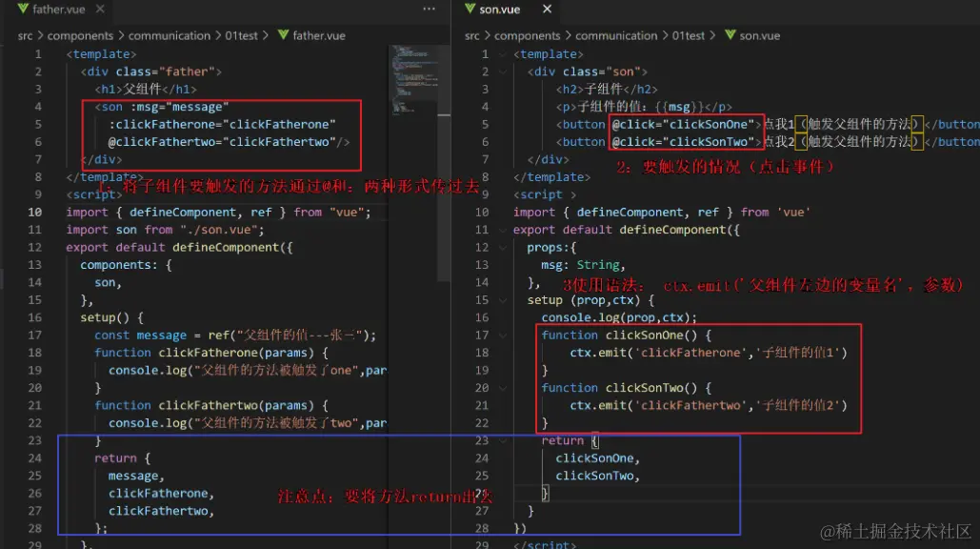Click 'console.log(prop,ctx);' in son.vue
Image resolution: width=980 pixels, height=549 pixels.
pyautogui.click(x=619, y=317)
